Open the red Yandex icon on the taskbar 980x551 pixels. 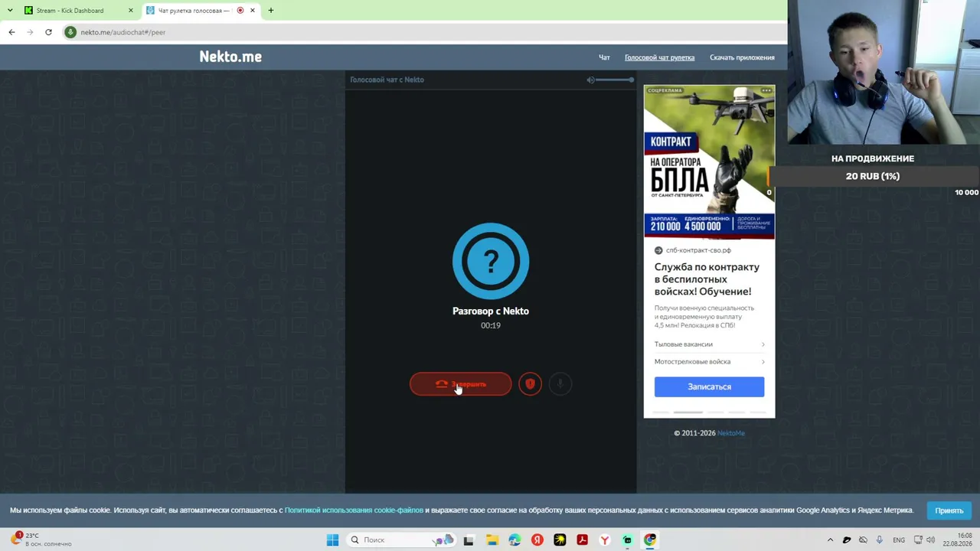tap(537, 540)
